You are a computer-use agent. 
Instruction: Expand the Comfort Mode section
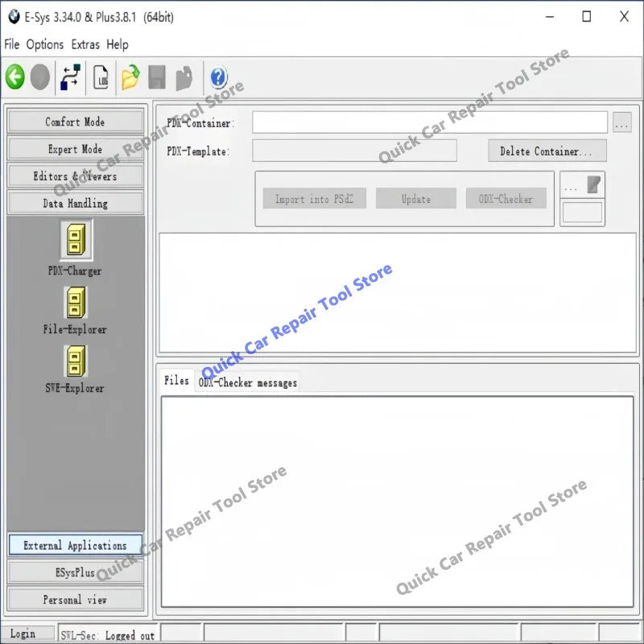point(75,122)
